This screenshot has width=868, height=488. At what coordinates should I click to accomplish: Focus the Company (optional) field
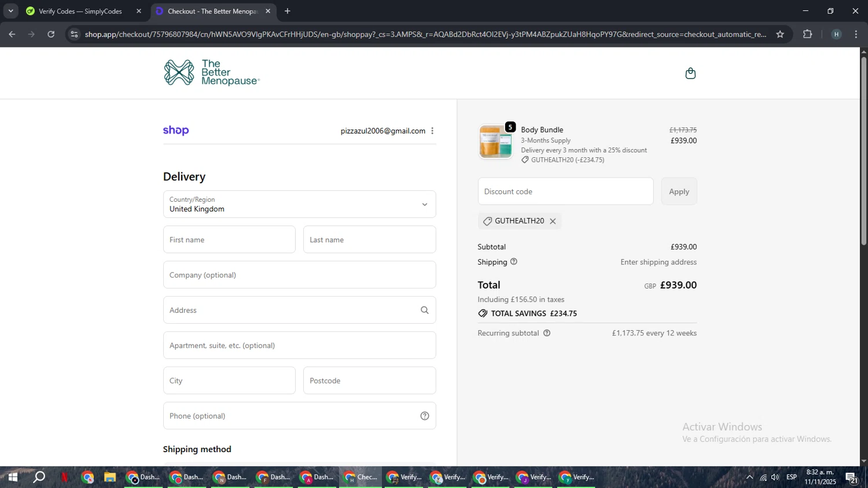pyautogui.click(x=300, y=275)
